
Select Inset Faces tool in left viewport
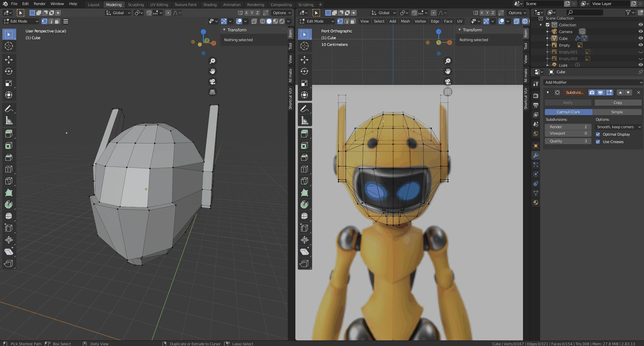9,146
